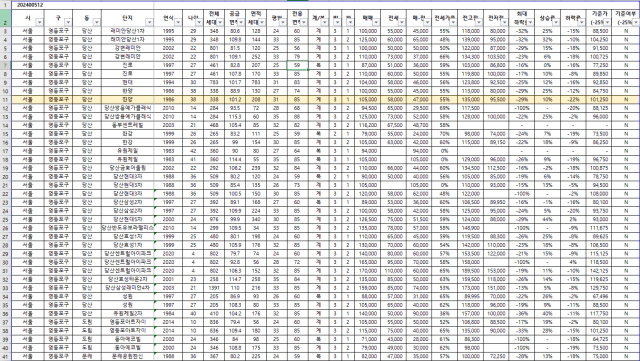
Task: Show filter options for the 매-전 column
Action: (427, 22)
